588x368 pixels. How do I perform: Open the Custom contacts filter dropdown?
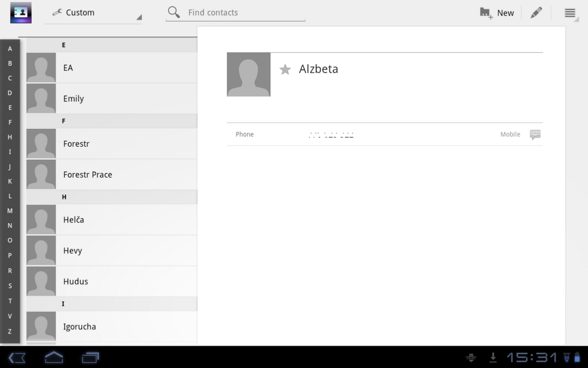coord(94,12)
